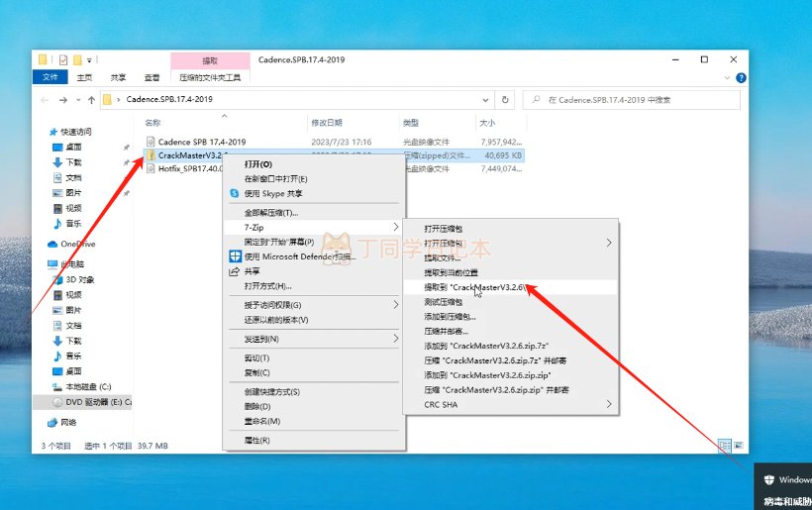The height and width of the screenshot is (510, 812).
Task: Expand the address bar history dropdown
Action: tap(485, 100)
